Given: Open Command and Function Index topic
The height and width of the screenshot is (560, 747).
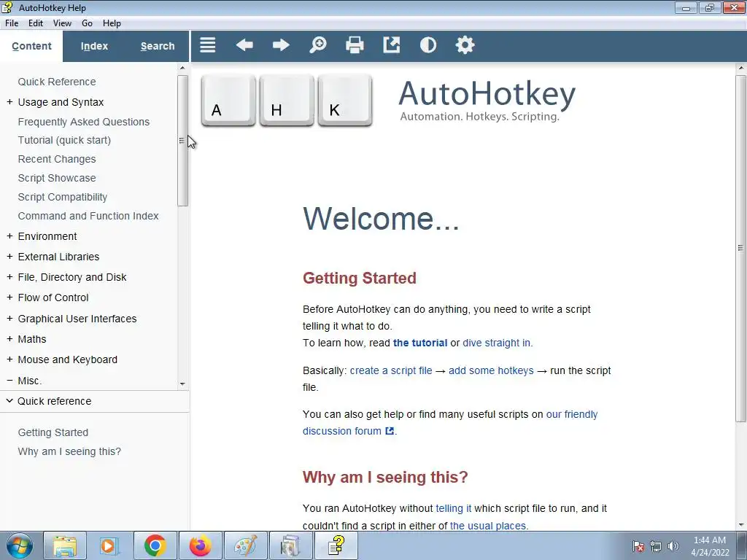Looking at the screenshot, I should (88, 216).
